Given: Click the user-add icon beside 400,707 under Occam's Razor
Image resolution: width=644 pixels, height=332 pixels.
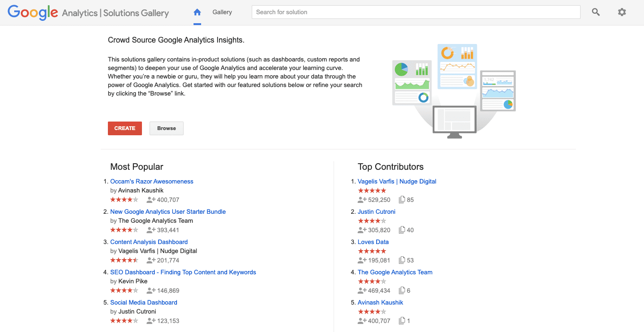Looking at the screenshot, I should point(151,200).
